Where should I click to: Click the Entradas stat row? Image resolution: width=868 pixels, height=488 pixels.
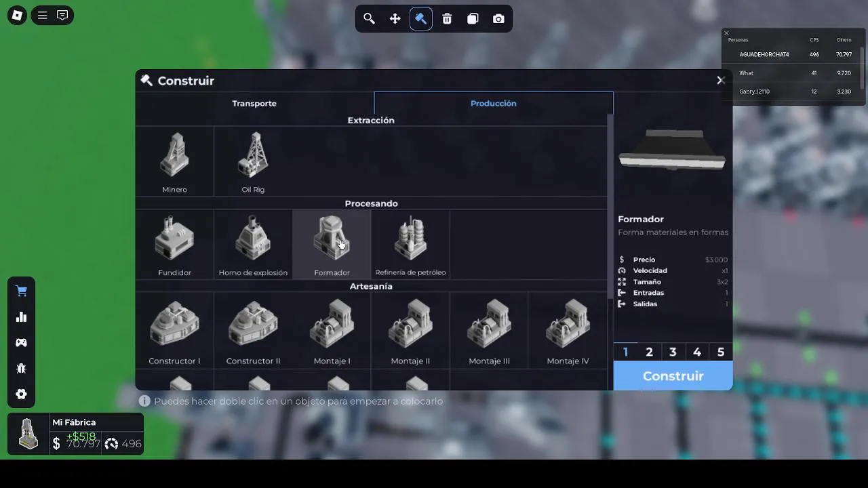[673, 293]
